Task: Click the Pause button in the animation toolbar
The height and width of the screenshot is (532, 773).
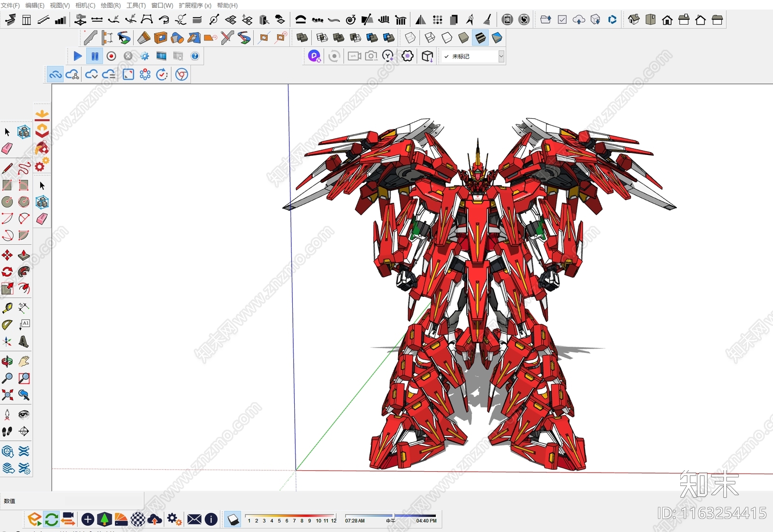Action: pos(95,56)
